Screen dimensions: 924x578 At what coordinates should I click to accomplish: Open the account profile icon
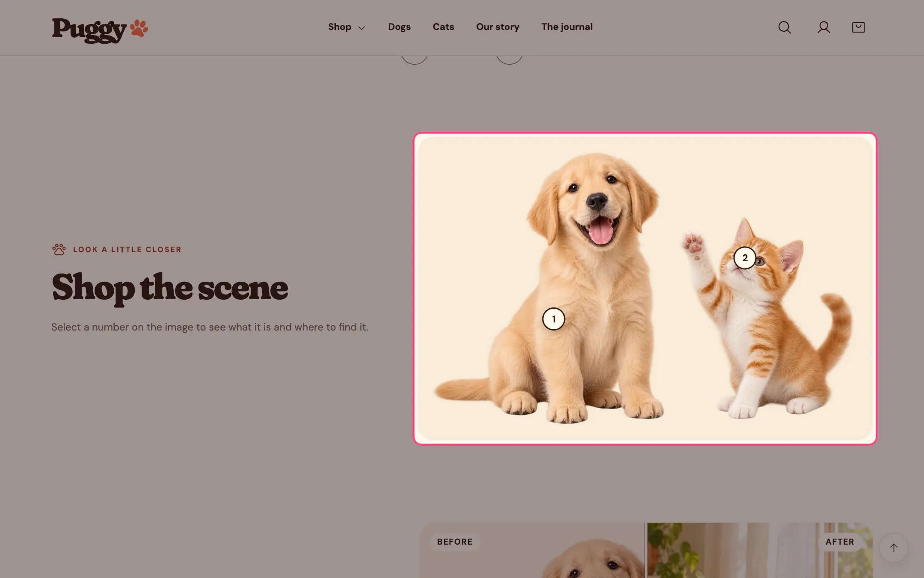tap(823, 27)
